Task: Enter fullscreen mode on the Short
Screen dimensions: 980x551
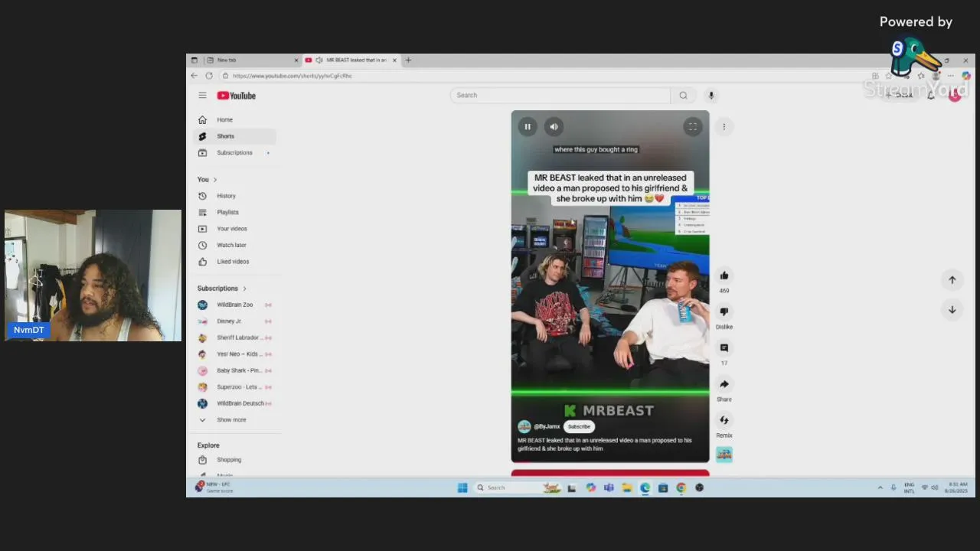Action: point(692,127)
